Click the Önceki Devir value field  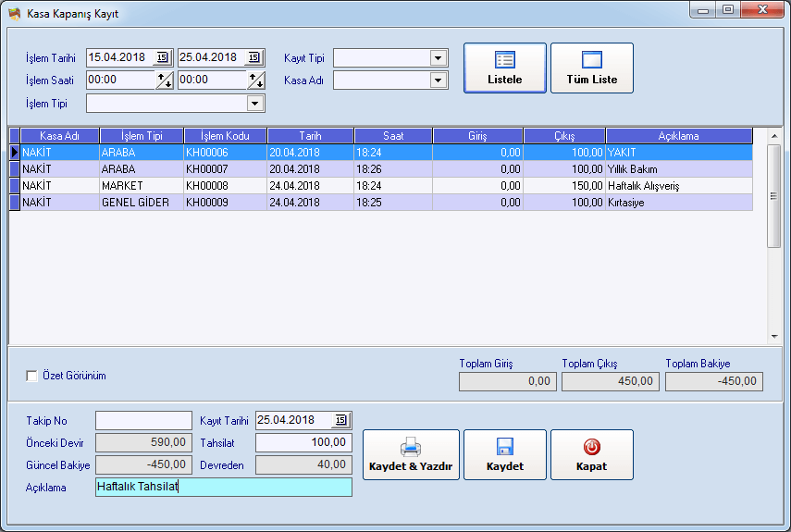point(143,443)
